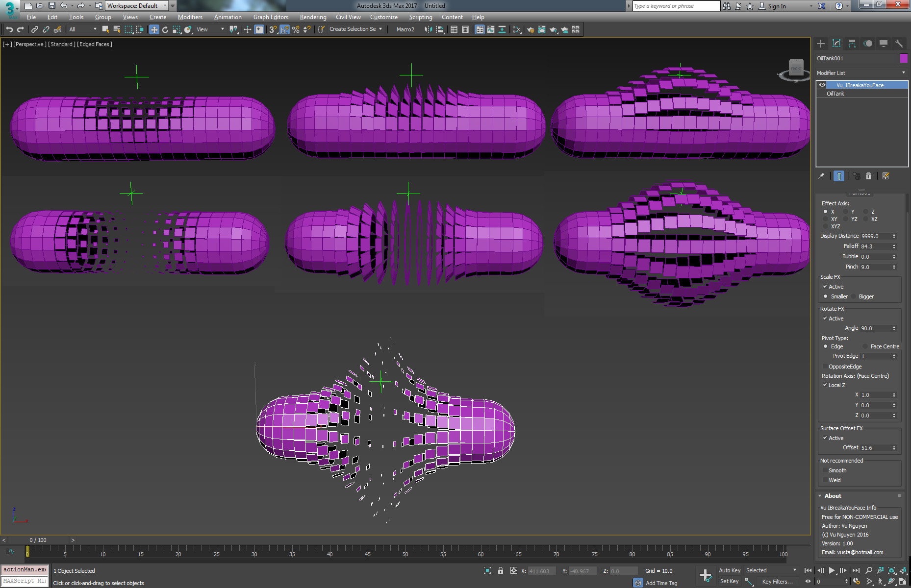Click the Bind to Space Warp icon
The width and height of the screenshot is (911, 588).
coord(57,29)
